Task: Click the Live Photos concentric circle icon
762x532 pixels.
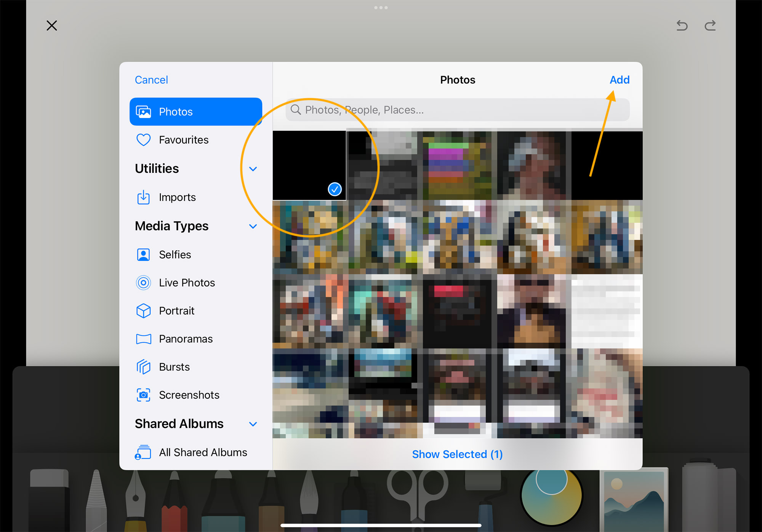Action: (x=144, y=283)
